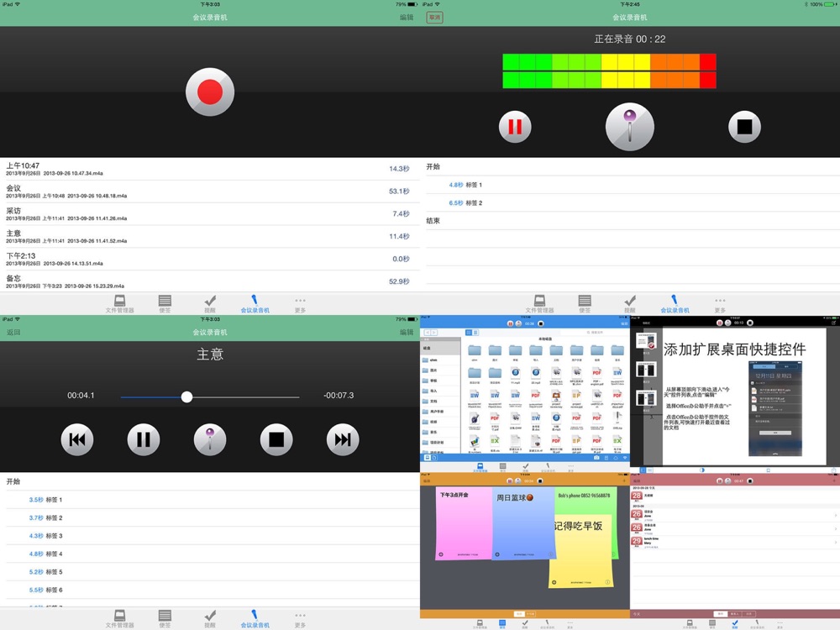This screenshot has width=840, height=630.
Task: Open the 备忘 recording of 52.9秒
Action: (x=209, y=281)
